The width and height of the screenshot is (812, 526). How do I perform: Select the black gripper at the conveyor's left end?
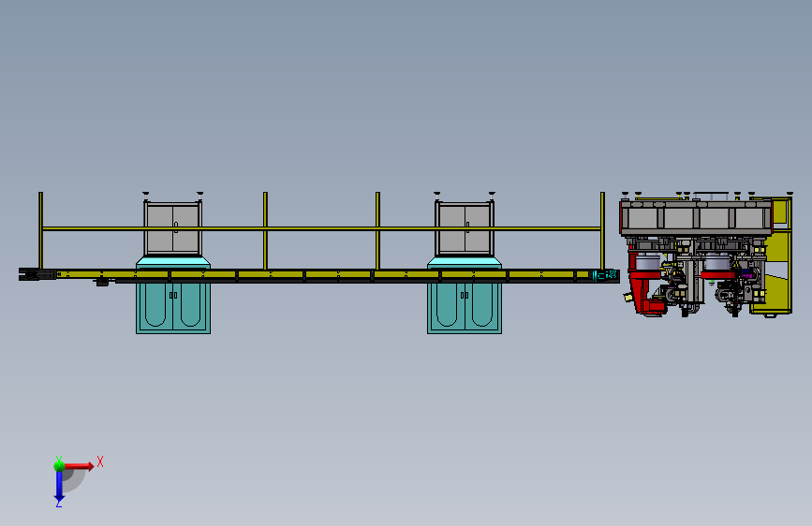(x=37, y=274)
